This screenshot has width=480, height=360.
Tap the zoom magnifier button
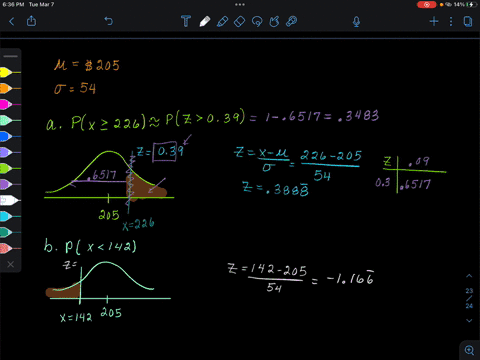coord(469,350)
